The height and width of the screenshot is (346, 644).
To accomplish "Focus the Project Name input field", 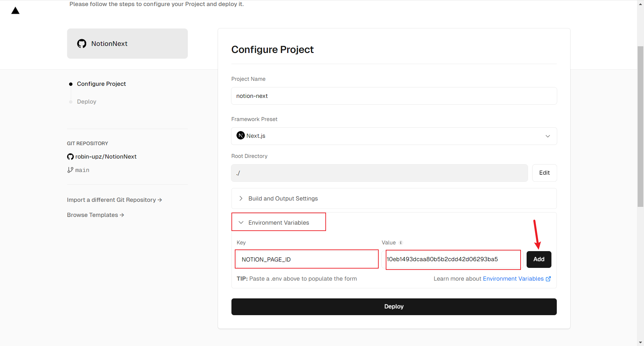I will tap(394, 96).
